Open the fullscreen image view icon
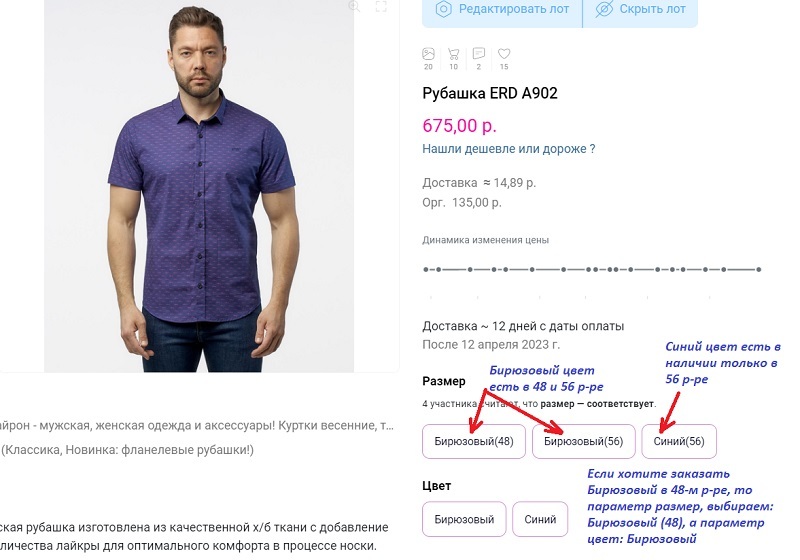The width and height of the screenshot is (800, 560). tap(381, 6)
